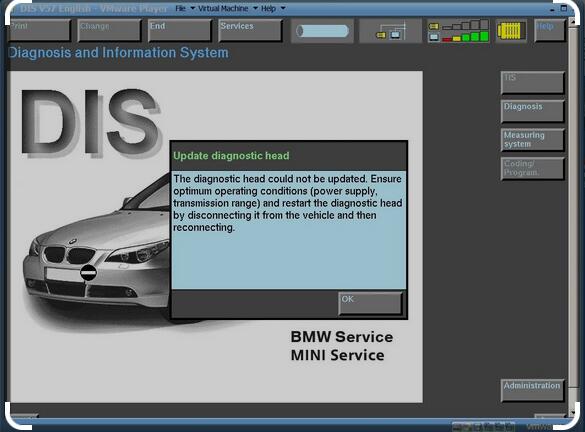Open the Diagnosis module
This screenshot has width=585, height=432.
532,111
